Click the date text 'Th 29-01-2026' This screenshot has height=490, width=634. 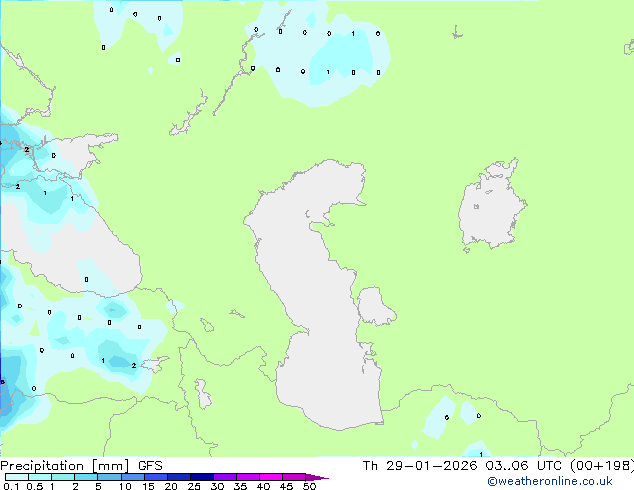[x=420, y=466]
